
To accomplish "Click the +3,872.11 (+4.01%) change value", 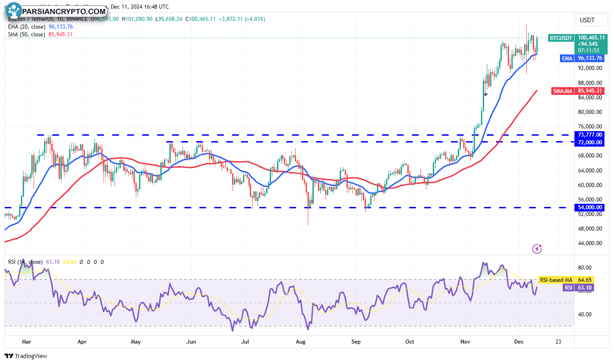I will (x=242, y=19).
